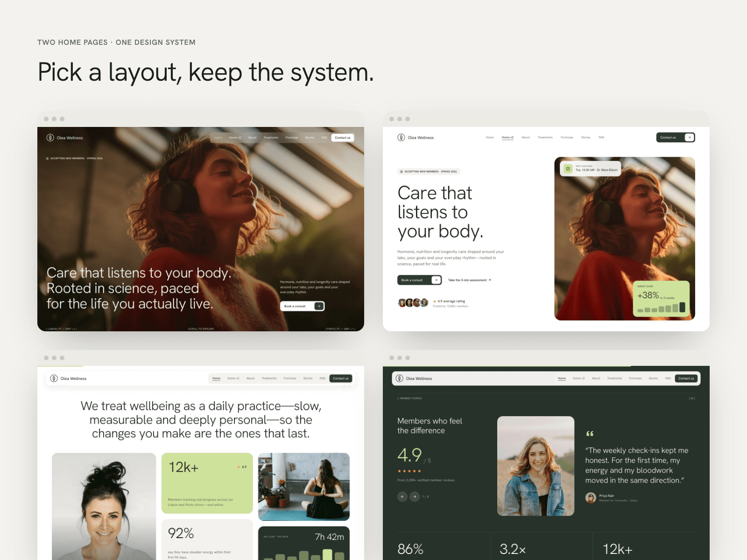Open FAQ in the white Home v2 mockup nav

click(x=601, y=137)
